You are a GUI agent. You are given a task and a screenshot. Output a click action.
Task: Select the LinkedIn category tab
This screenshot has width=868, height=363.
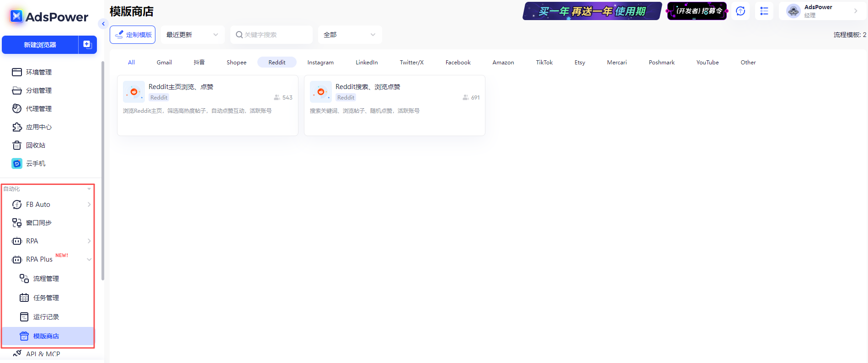tap(367, 62)
